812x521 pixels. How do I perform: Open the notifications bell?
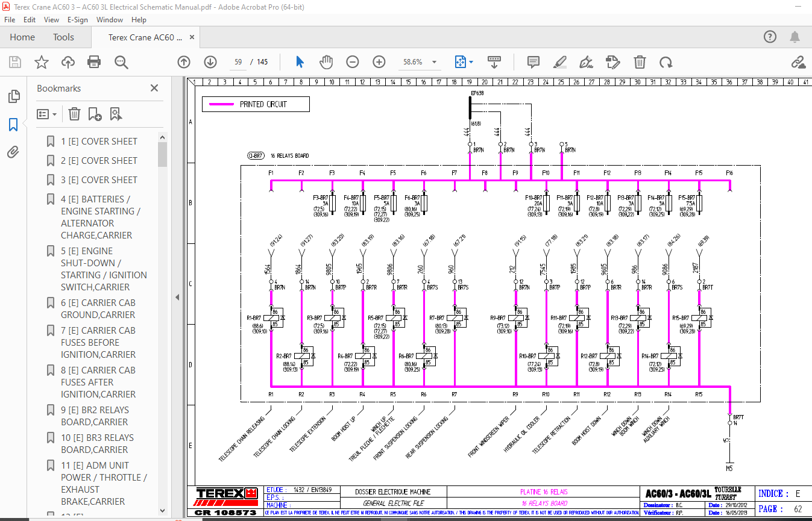796,37
